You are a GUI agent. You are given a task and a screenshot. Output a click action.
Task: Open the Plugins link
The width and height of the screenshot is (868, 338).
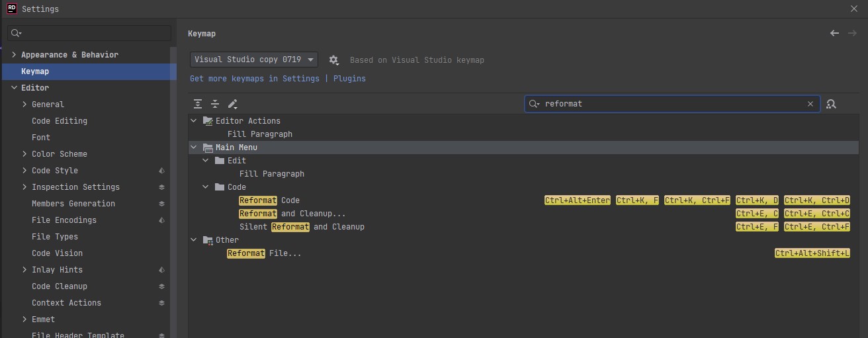tap(349, 78)
